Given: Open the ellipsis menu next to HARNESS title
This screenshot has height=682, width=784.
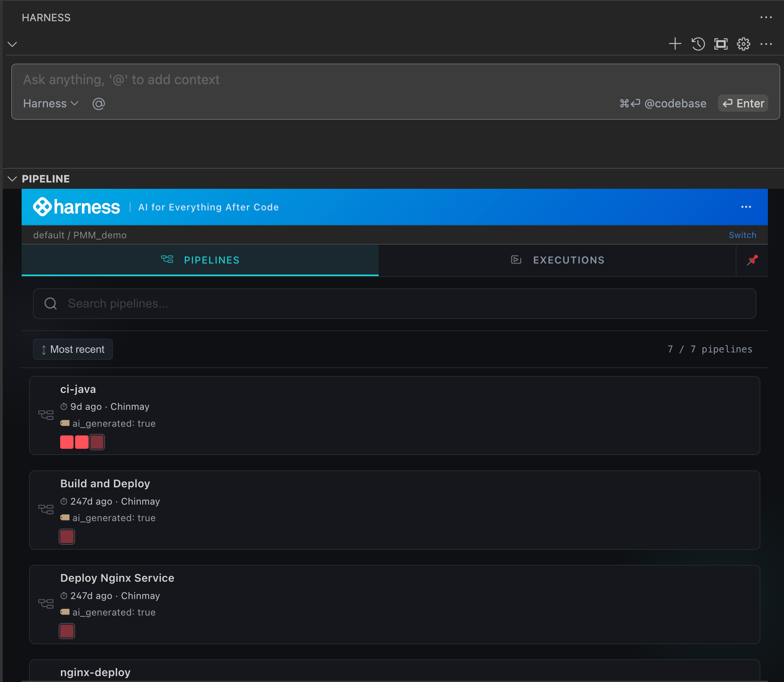Looking at the screenshot, I should [x=766, y=17].
